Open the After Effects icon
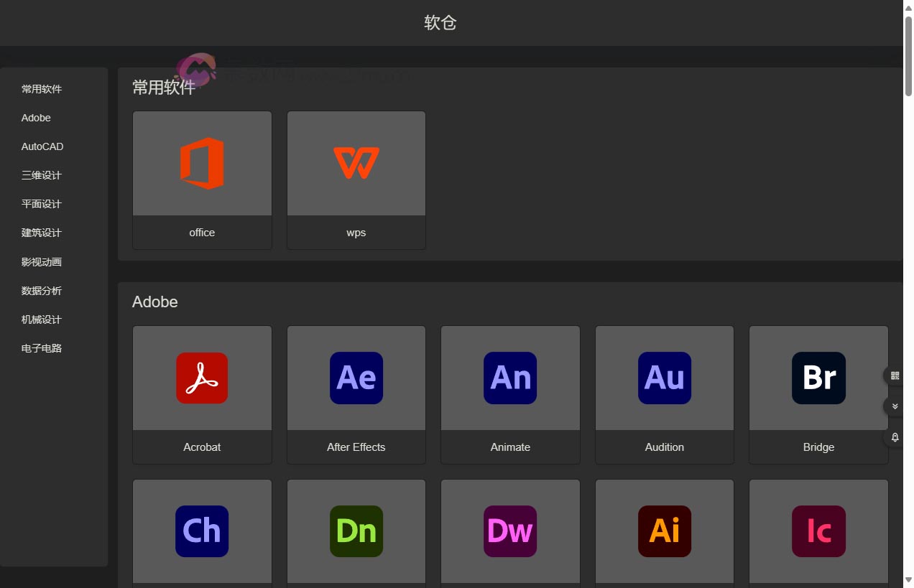Viewport: 914px width, 588px height. pyautogui.click(x=356, y=378)
